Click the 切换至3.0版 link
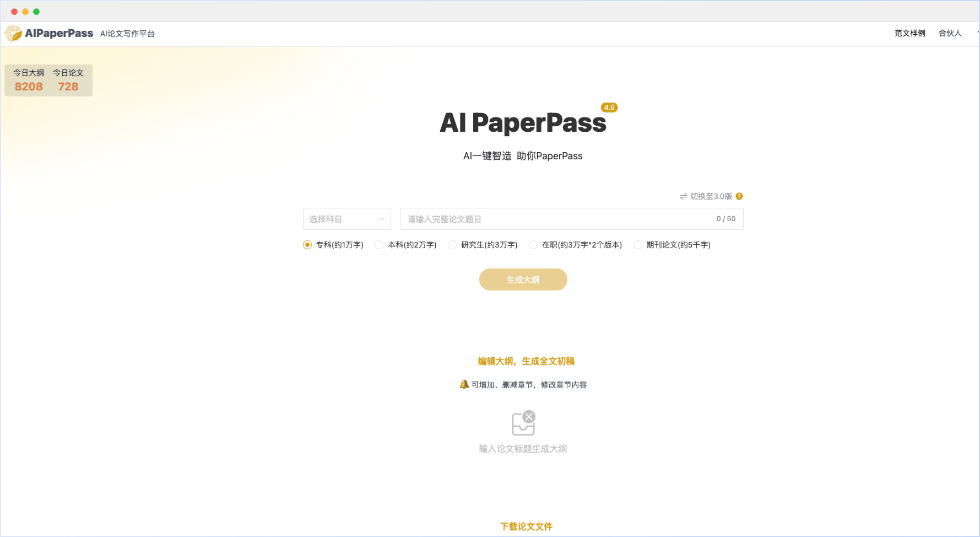The height and width of the screenshot is (537, 980). pyautogui.click(x=711, y=196)
